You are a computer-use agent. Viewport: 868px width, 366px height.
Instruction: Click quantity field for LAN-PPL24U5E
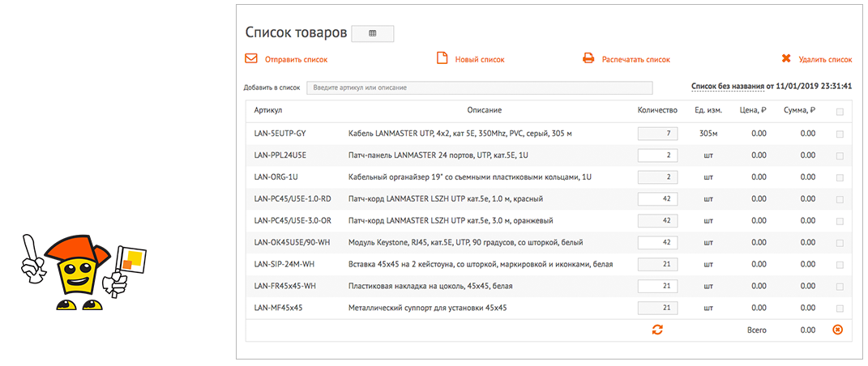[657, 155]
